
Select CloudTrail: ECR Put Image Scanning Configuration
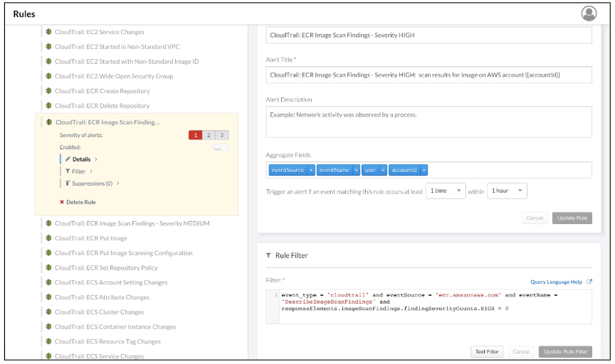click(x=124, y=253)
